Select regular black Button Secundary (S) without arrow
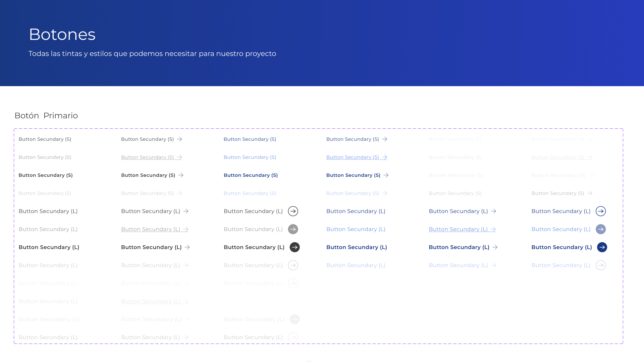The width and height of the screenshot is (644, 362). [x=45, y=139]
